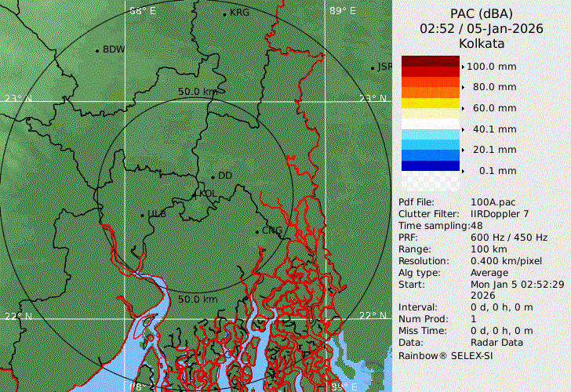571x392 pixels.
Task: Select the Kolkata radar name heading
Action: coord(482,43)
